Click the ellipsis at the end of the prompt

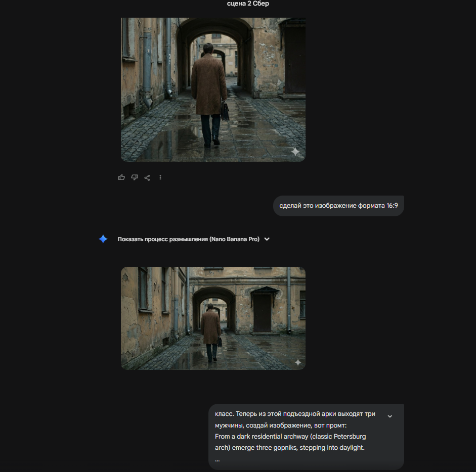(x=218, y=459)
